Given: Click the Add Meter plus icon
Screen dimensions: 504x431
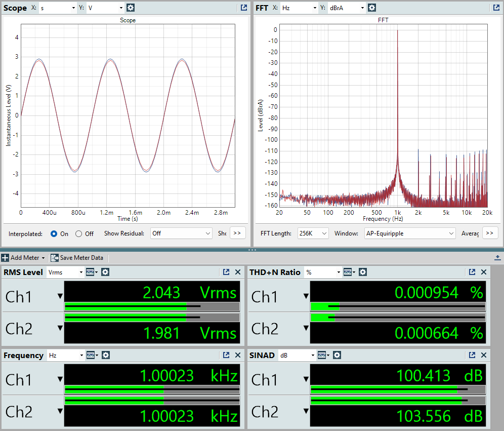Looking at the screenshot, I should click(x=5, y=258).
